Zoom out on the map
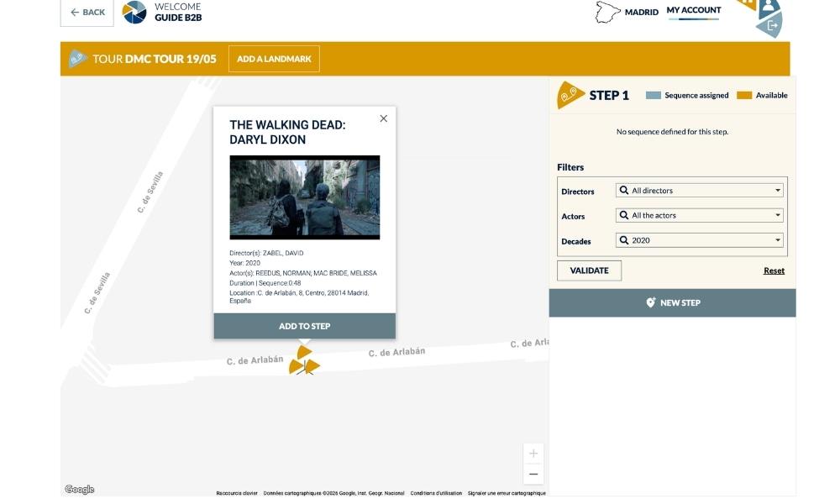 [533, 474]
